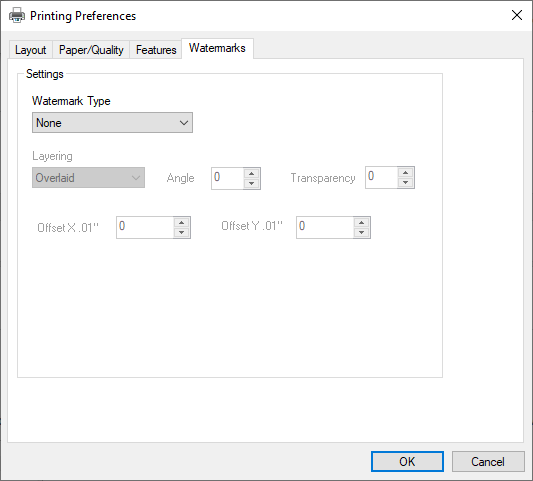Select the Features tab
This screenshot has height=481, width=533.
[156, 50]
